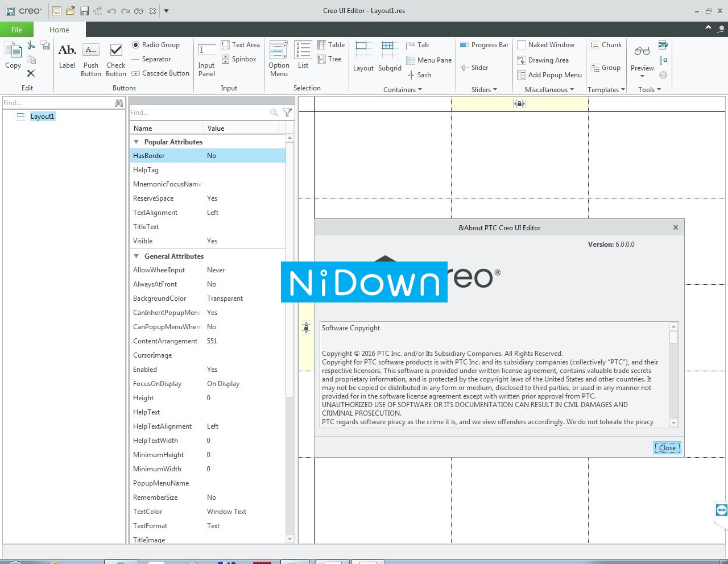Open the Preview dropdown arrow

[642, 76]
